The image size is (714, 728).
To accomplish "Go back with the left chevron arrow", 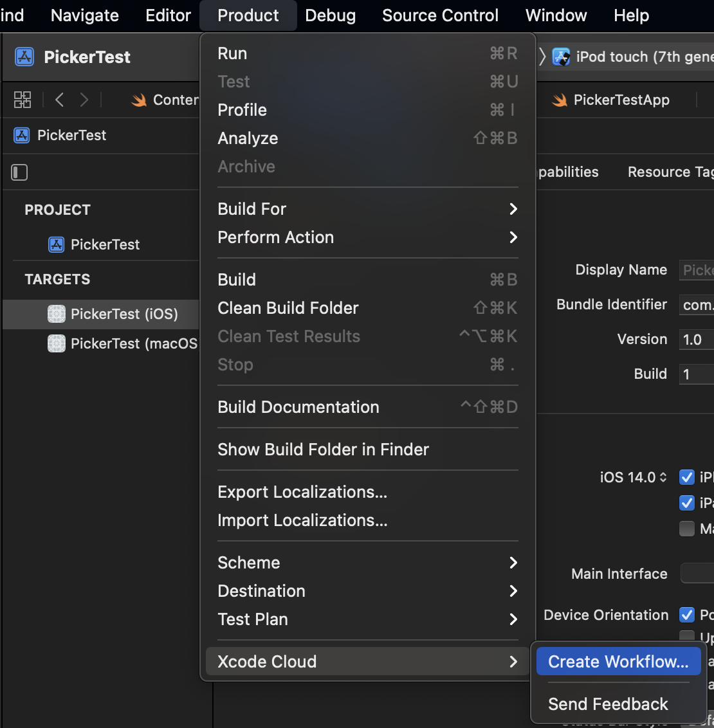I will pos(59,100).
